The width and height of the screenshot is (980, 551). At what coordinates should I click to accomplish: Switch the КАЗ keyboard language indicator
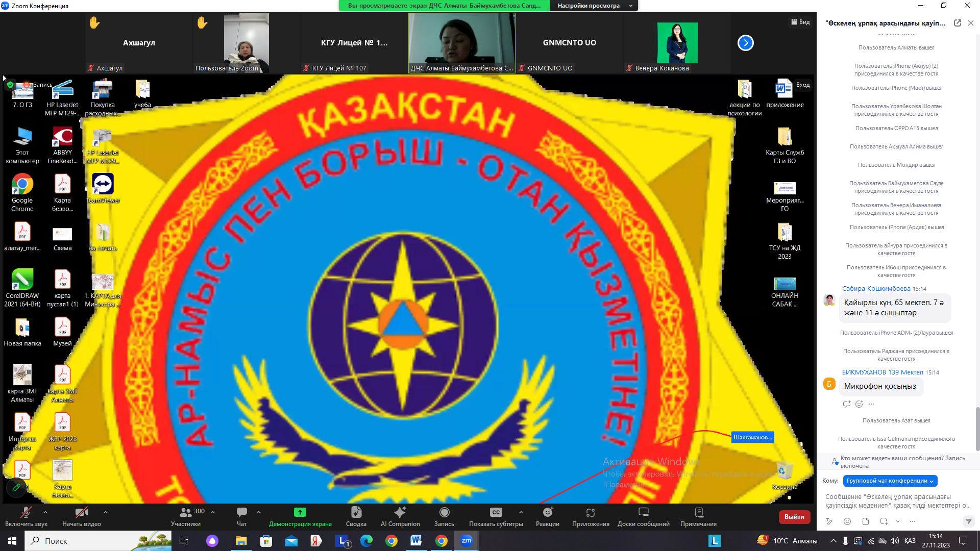coord(910,541)
